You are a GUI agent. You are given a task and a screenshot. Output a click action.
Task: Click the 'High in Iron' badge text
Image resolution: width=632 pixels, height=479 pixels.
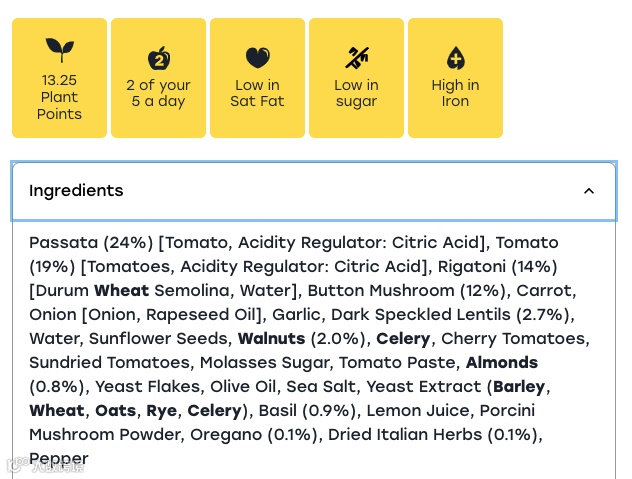pyautogui.click(x=456, y=93)
